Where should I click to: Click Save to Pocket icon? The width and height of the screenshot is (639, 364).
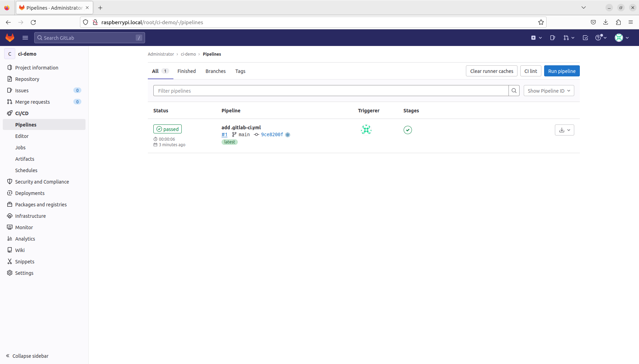[x=593, y=22]
